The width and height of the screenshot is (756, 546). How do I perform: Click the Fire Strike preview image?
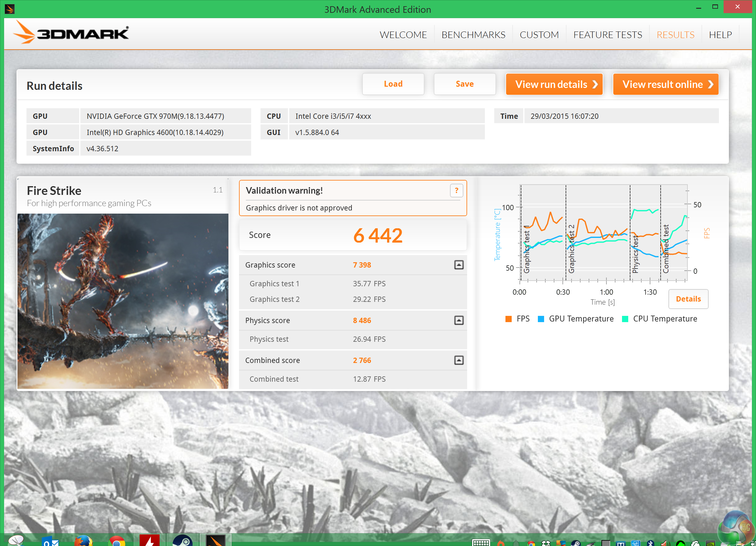click(x=123, y=301)
